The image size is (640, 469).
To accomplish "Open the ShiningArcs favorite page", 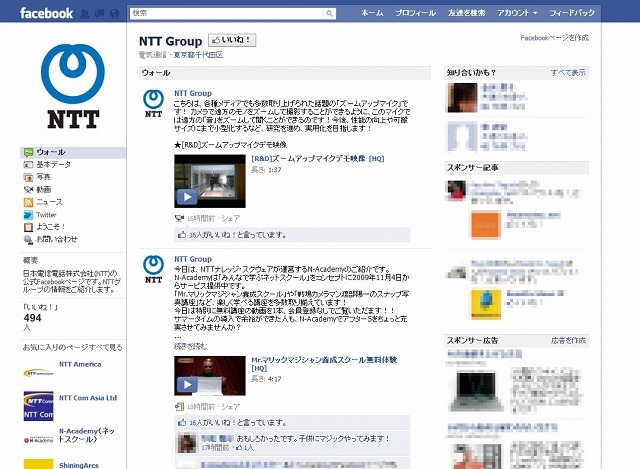I will click(78, 465).
